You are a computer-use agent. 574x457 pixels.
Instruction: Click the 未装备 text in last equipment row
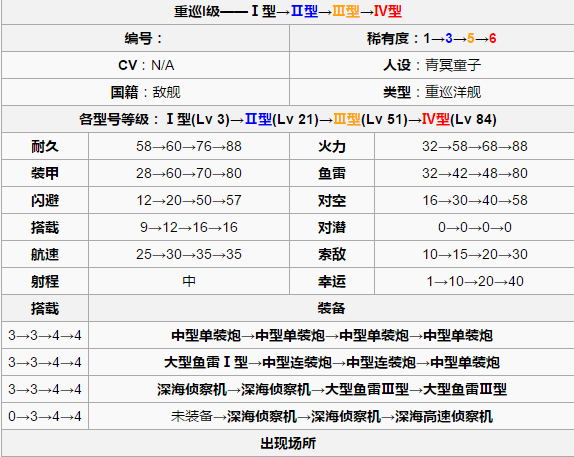[x=192, y=417]
